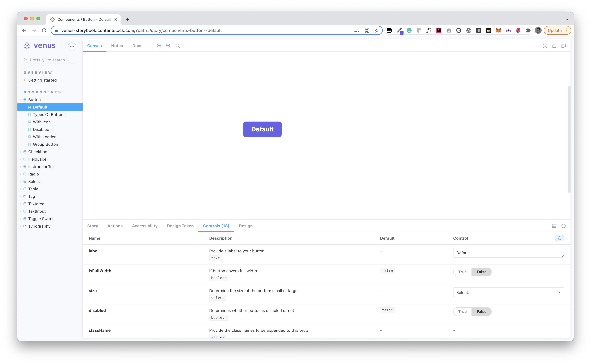This screenshot has height=364, width=591.
Task: Expand the Tag folder
Action: [x=21, y=196]
